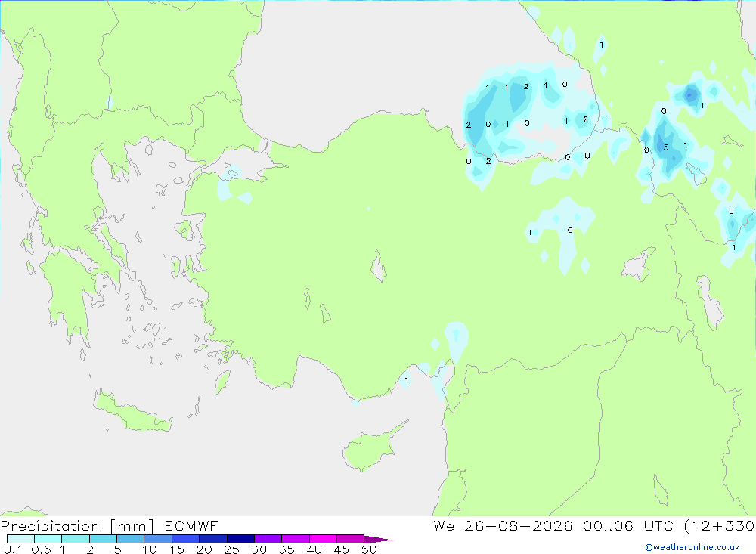Click the "30" legend scale label

click(x=259, y=549)
